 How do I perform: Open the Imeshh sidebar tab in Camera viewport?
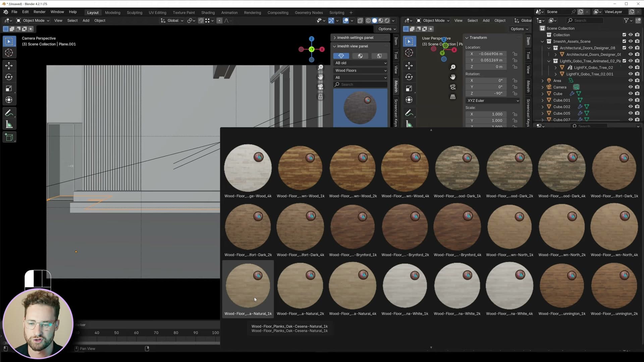[396, 86]
